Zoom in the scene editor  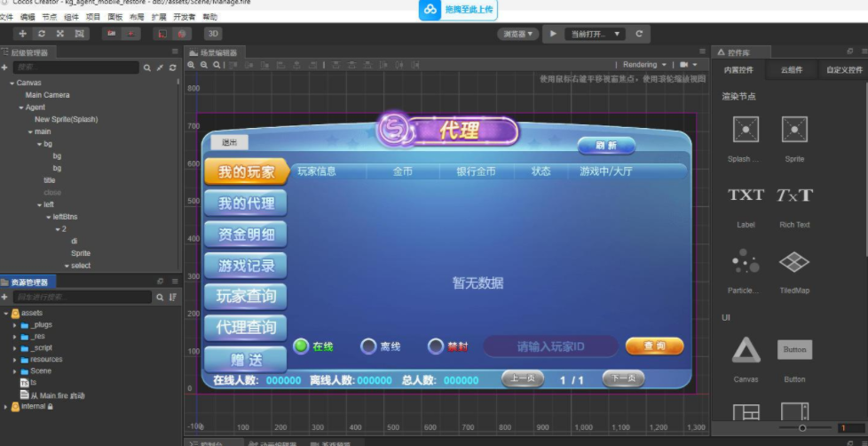coord(192,65)
